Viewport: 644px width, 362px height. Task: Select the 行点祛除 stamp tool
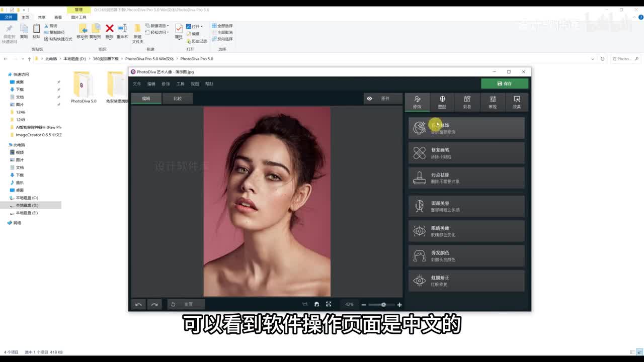tap(466, 178)
